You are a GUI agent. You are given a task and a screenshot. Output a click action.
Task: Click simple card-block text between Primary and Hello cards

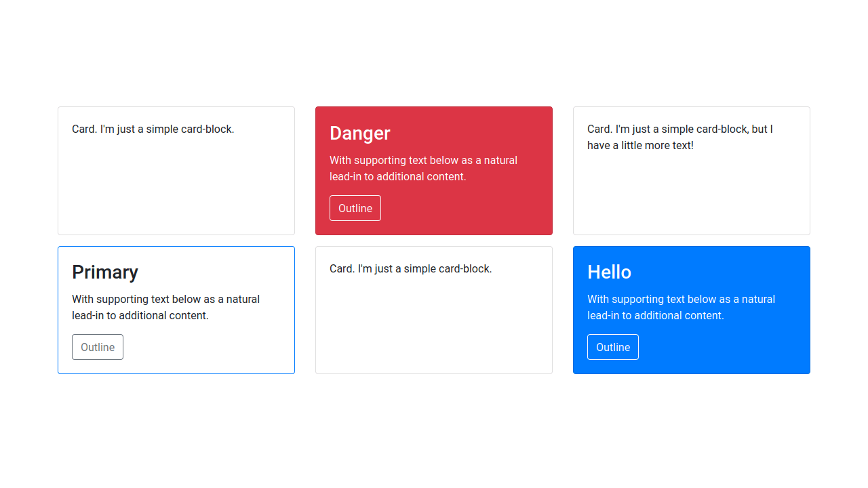[410, 269]
